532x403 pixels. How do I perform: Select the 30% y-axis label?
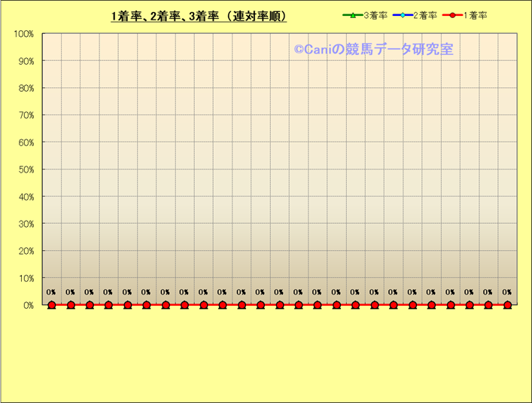[x=25, y=224]
